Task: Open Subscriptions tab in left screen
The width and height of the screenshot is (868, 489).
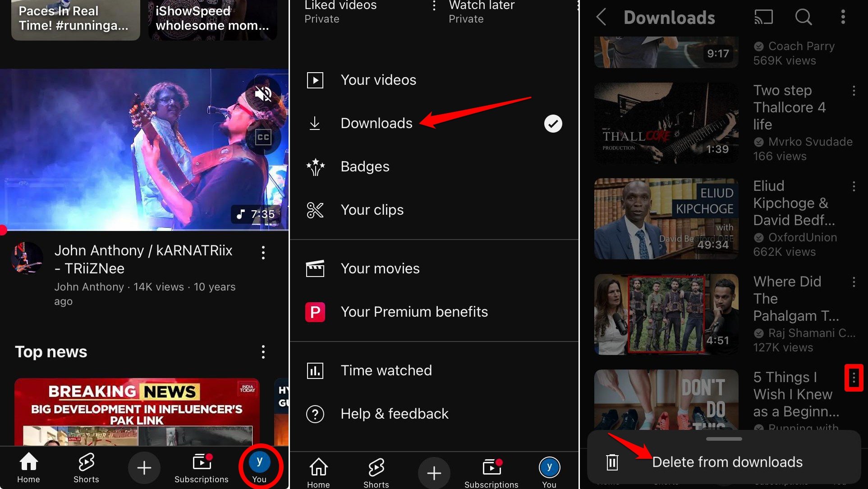Action: pos(202,468)
